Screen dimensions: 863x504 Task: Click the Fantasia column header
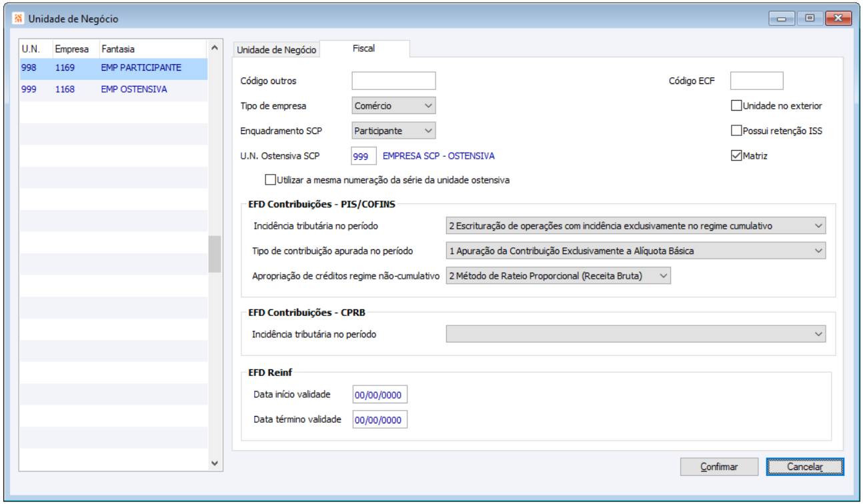(118, 49)
